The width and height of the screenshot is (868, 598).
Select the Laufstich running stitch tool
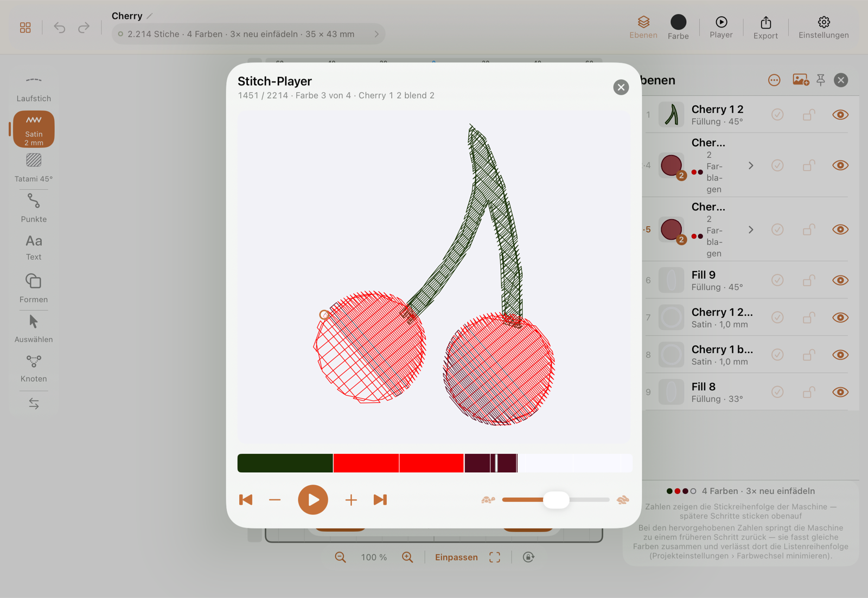[x=34, y=89]
